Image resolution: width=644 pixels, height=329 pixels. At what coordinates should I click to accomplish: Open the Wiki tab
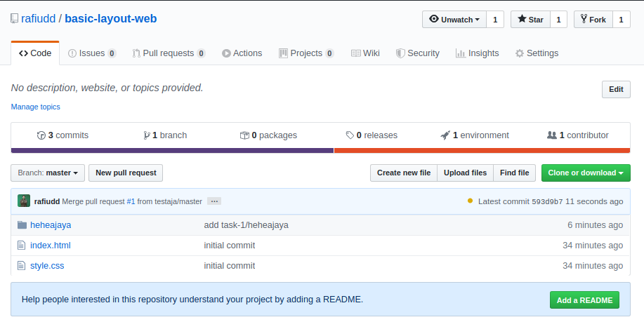pyautogui.click(x=365, y=53)
